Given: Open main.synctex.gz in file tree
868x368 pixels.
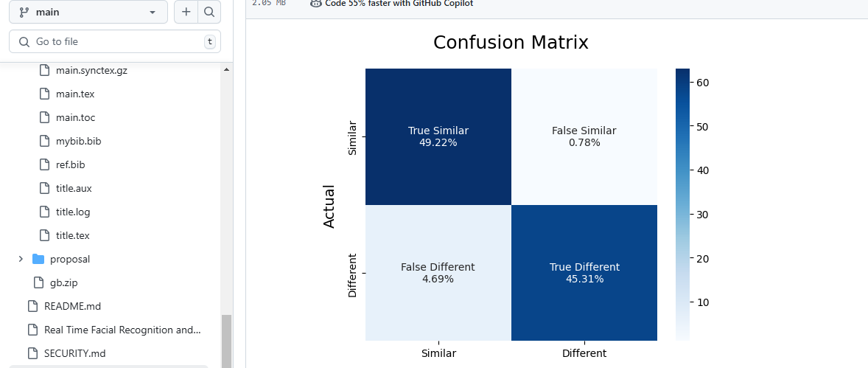Looking at the screenshot, I should pyautogui.click(x=91, y=71).
